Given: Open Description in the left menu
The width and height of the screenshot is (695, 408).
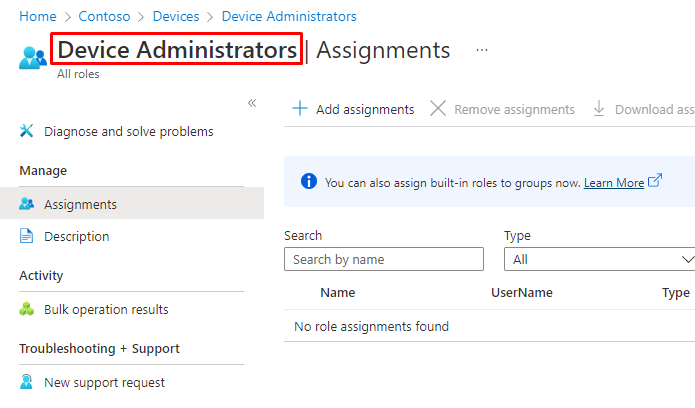Looking at the screenshot, I should point(76,236).
